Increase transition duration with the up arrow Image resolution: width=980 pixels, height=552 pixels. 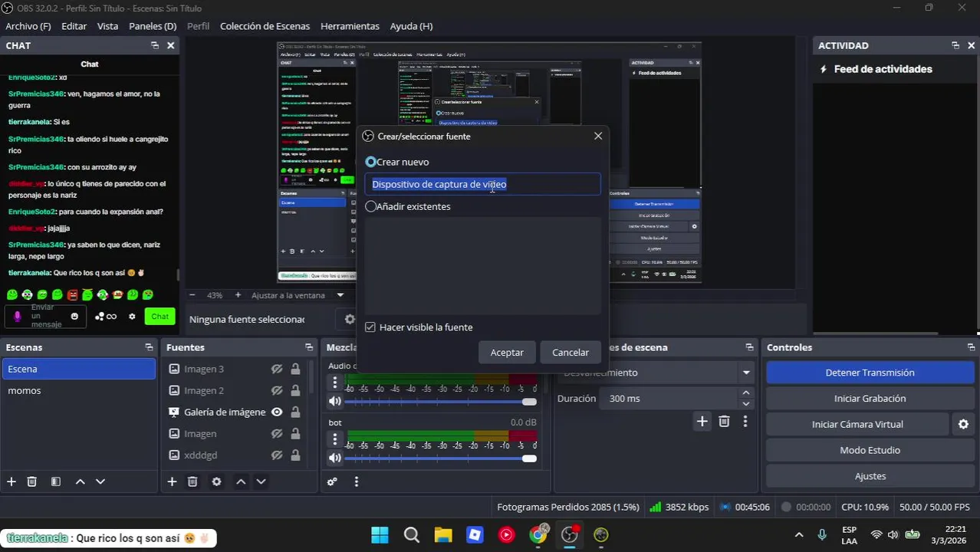(746, 393)
